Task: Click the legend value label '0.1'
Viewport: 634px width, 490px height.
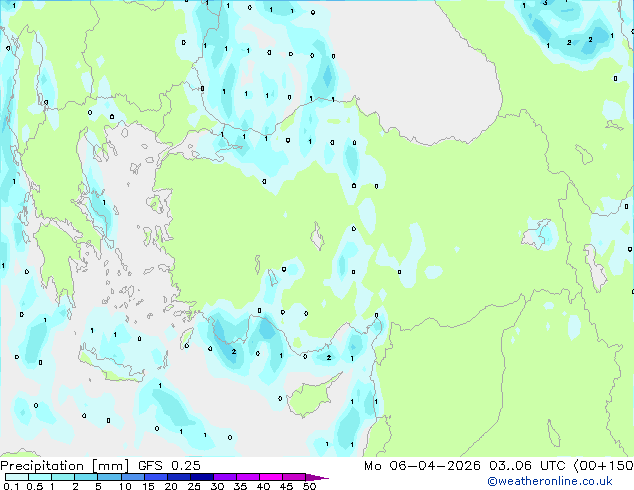Action: tap(11, 486)
